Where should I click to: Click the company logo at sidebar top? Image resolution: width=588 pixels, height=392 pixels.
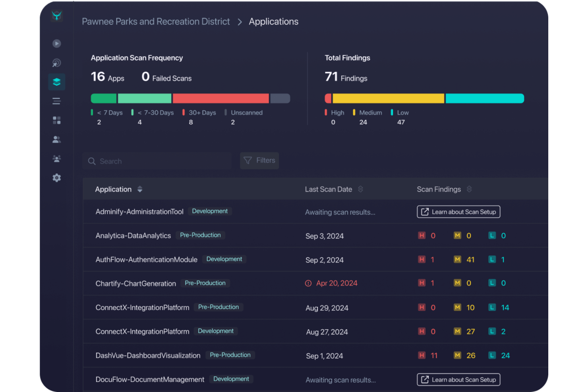click(x=56, y=17)
